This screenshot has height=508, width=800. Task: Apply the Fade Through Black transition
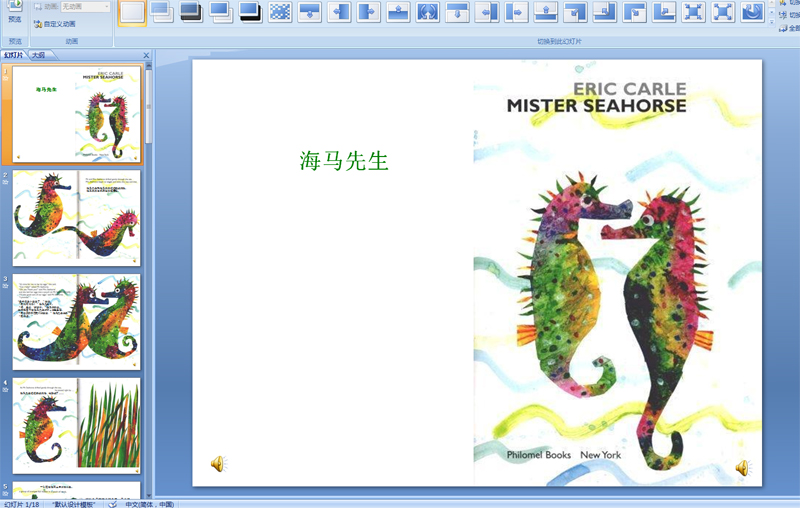coord(191,12)
